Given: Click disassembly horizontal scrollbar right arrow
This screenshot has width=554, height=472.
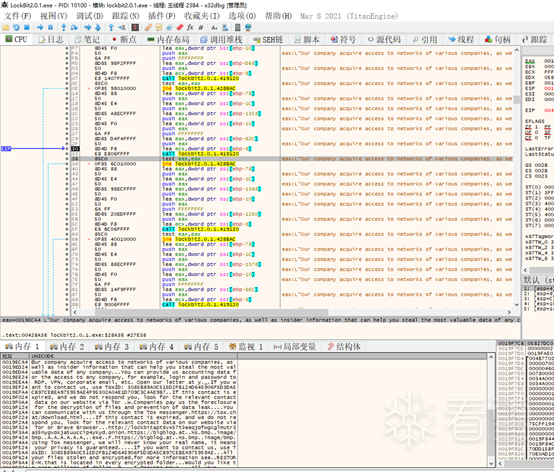Looking at the screenshot, I should pyautogui.click(x=509, y=312).
